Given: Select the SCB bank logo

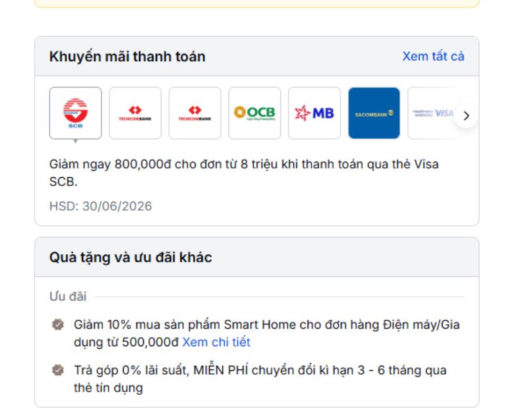Looking at the screenshot, I should 75,113.
